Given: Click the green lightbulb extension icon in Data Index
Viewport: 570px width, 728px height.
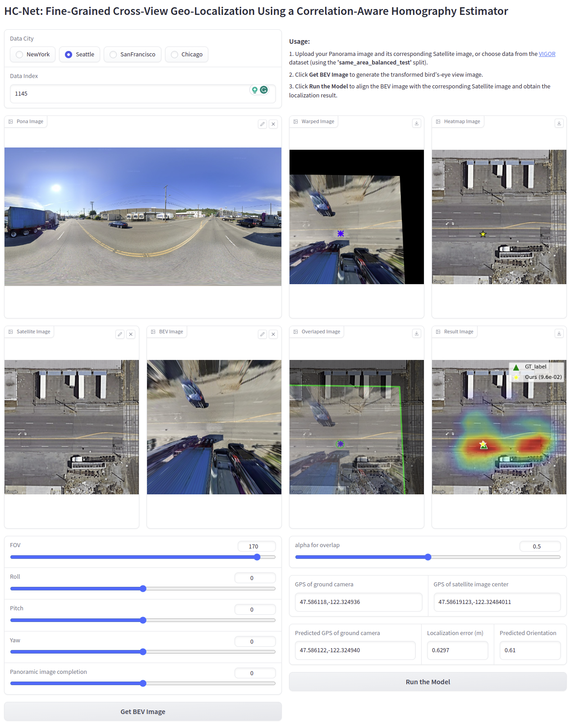Looking at the screenshot, I should coord(255,90).
